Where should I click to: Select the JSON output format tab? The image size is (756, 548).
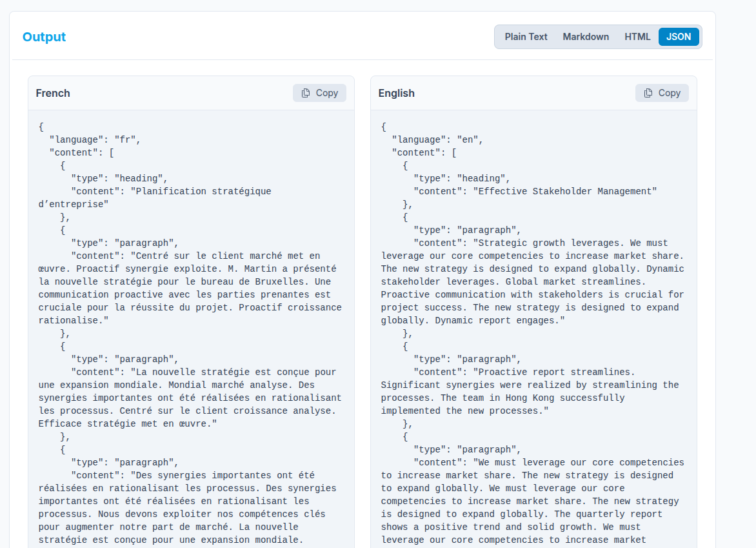click(679, 37)
